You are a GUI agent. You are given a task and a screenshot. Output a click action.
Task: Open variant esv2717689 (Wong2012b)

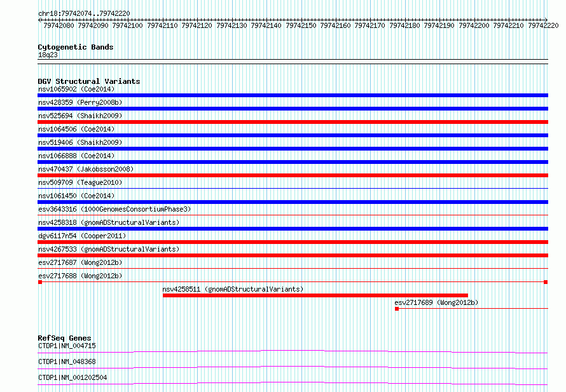[x=436, y=302]
